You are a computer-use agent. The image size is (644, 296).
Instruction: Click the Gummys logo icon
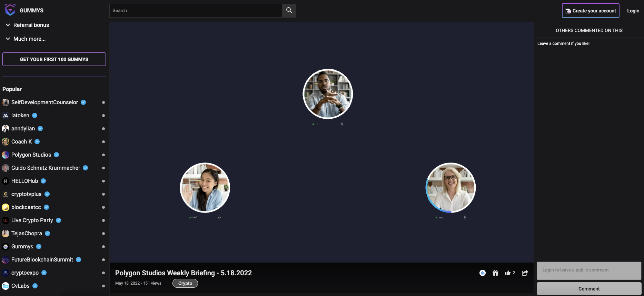click(x=10, y=10)
